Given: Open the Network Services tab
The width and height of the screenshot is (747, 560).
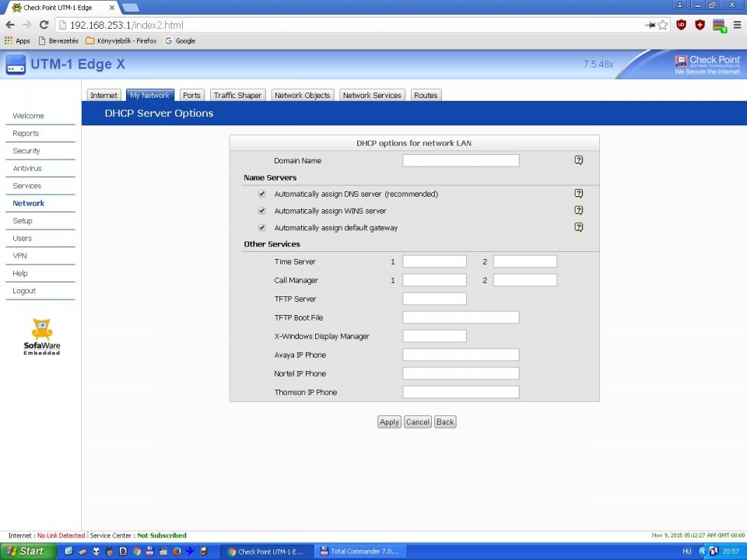Looking at the screenshot, I should tap(372, 95).
